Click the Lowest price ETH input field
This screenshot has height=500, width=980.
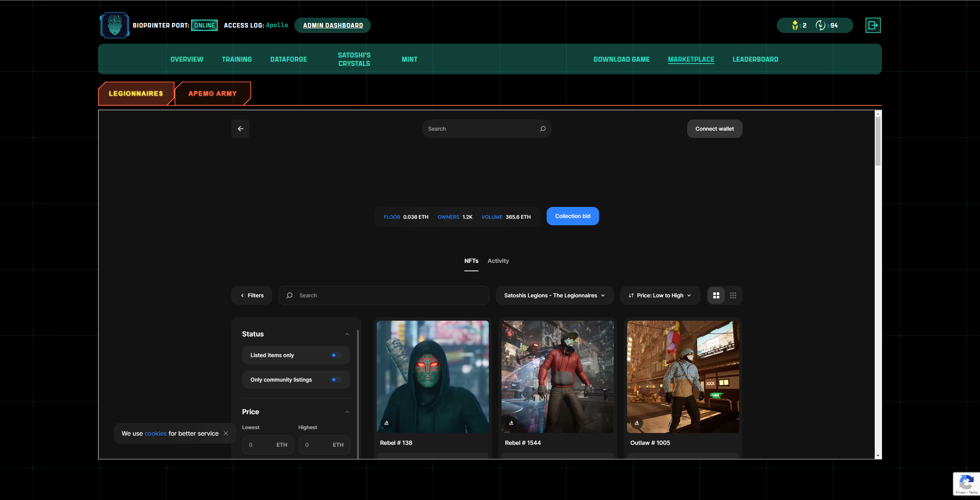[x=261, y=445]
